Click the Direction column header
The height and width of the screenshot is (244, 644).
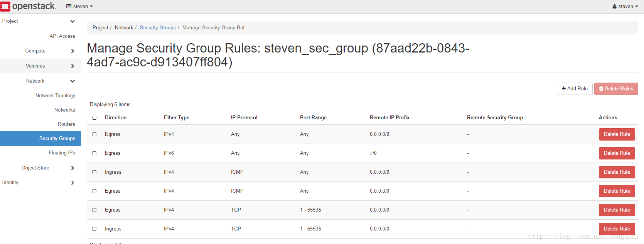click(x=116, y=118)
